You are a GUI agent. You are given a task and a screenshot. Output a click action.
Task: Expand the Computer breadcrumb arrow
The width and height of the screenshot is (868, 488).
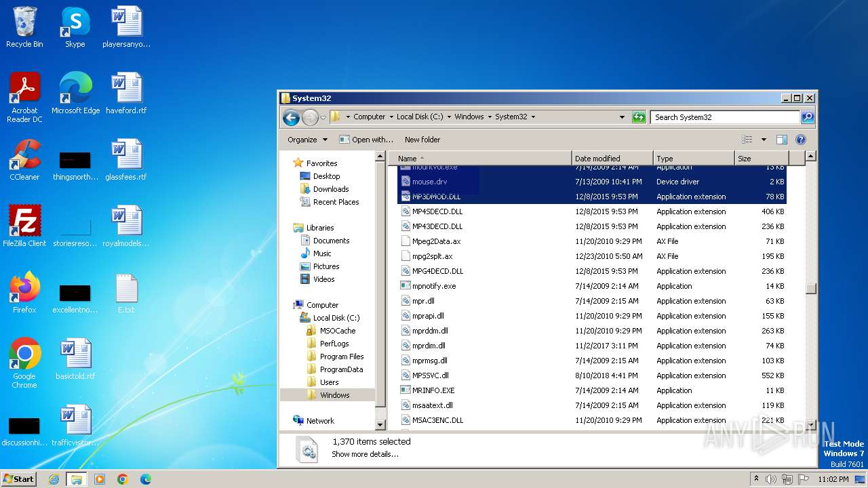pos(391,117)
